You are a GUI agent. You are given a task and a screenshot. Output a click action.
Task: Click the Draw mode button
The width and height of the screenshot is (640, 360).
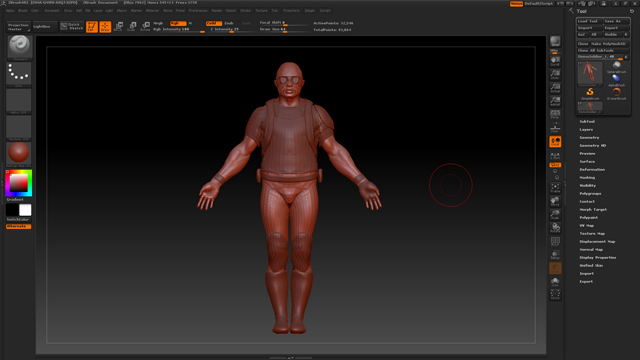point(105,27)
